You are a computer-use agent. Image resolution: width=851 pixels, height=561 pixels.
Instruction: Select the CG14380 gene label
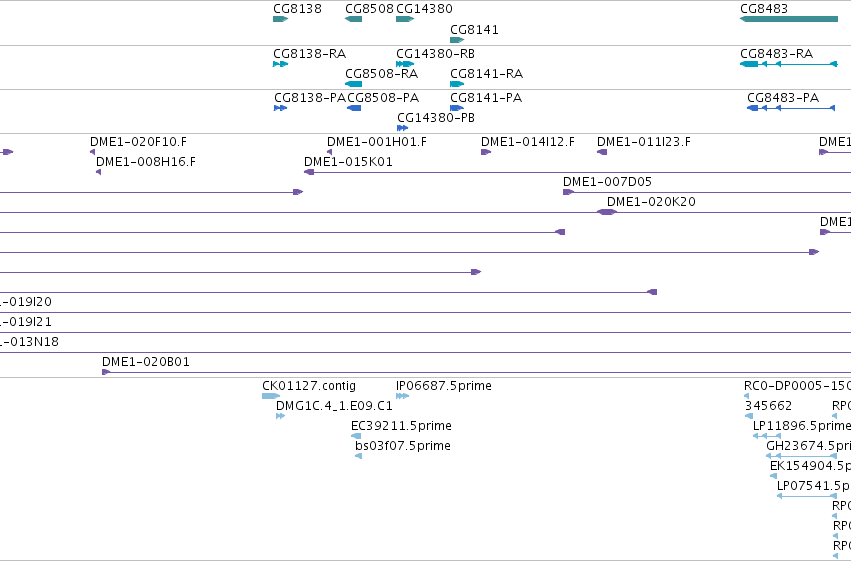coord(424,9)
